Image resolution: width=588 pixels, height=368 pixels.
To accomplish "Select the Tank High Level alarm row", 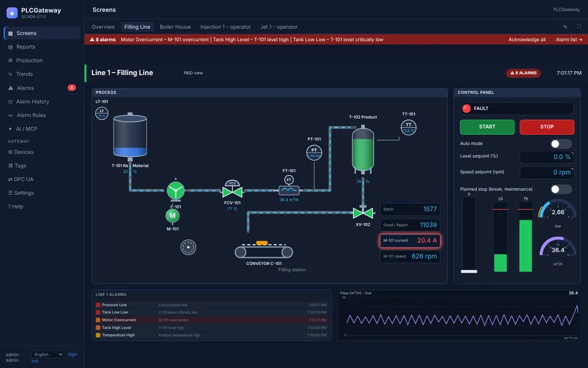I will 211,328.
